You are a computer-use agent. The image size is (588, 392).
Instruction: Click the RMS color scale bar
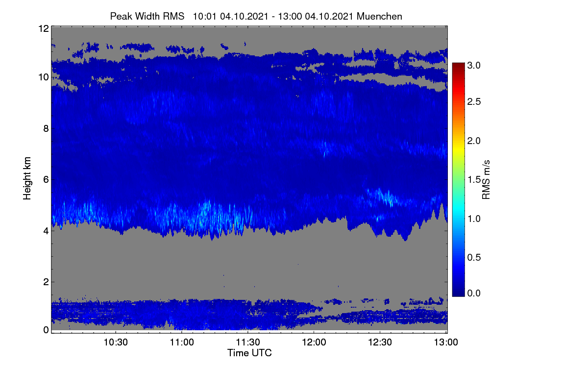coord(458,179)
